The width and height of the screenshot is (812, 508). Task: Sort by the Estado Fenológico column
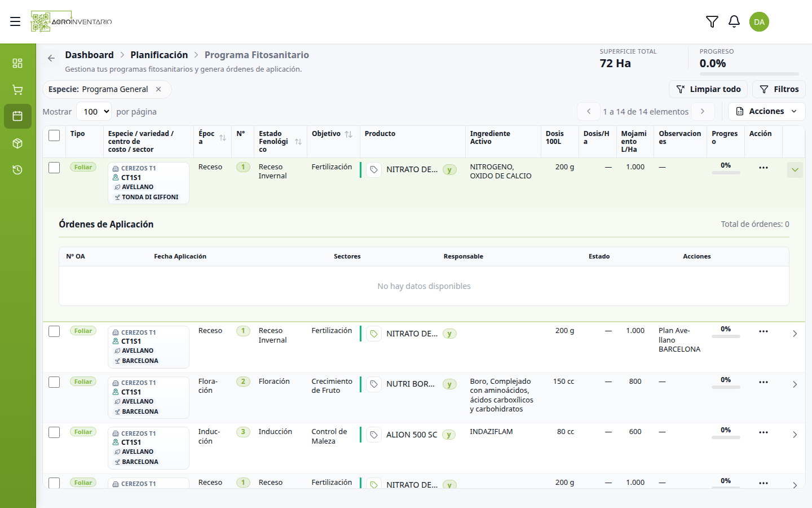click(x=298, y=142)
